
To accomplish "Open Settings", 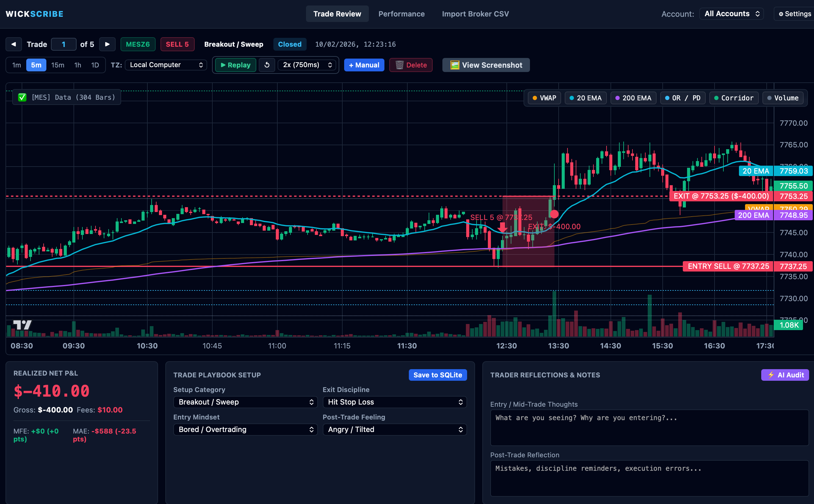I will tap(794, 14).
